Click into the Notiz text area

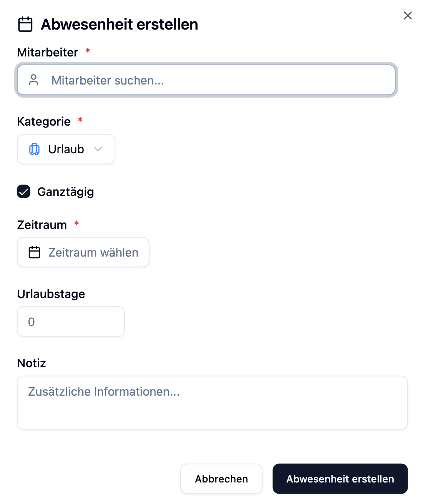(x=212, y=403)
